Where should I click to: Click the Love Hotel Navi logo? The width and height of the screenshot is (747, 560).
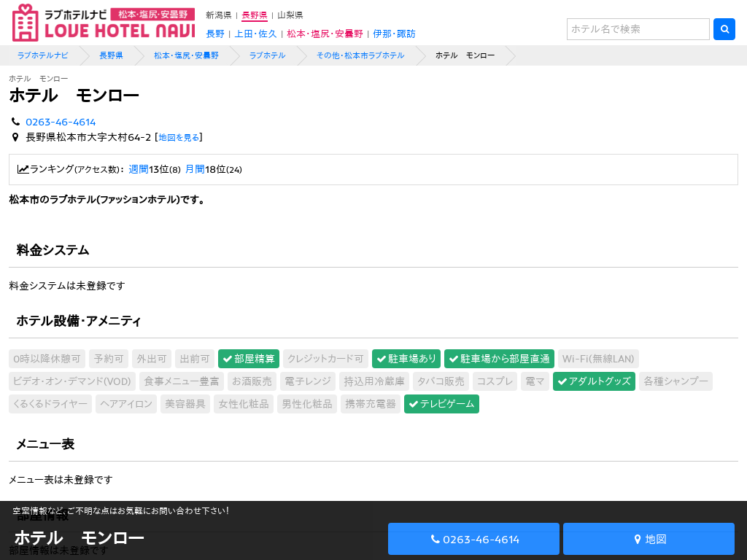click(x=104, y=23)
